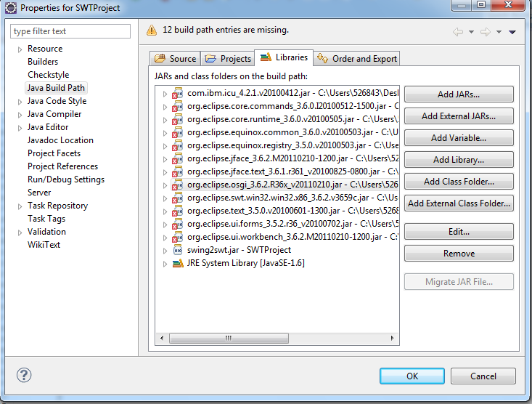Click the swing2swt.jar file icon
Screen dimensions: 532x404
(178, 250)
